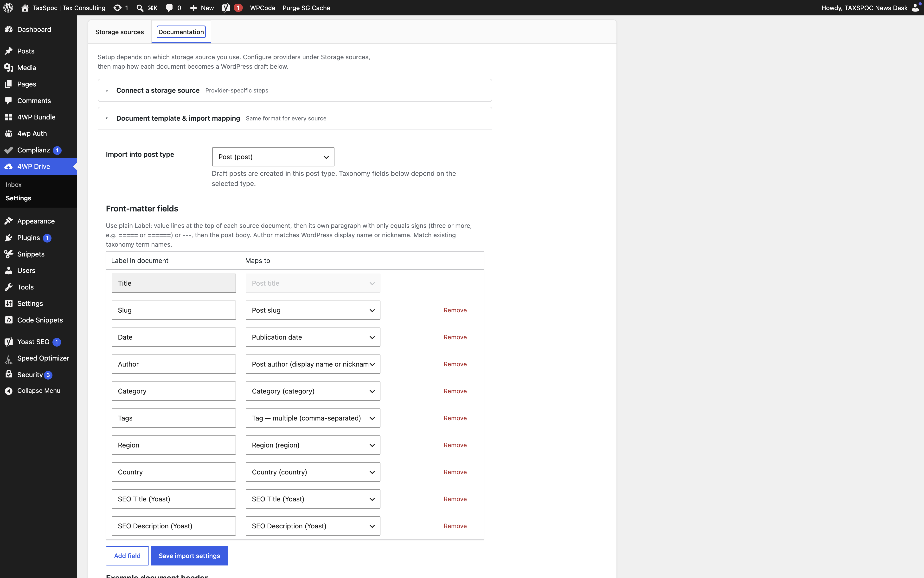Viewport: 924px width, 578px height.
Task: Open the SEO Title (Yoast) mapping dropdown
Action: [x=313, y=499]
